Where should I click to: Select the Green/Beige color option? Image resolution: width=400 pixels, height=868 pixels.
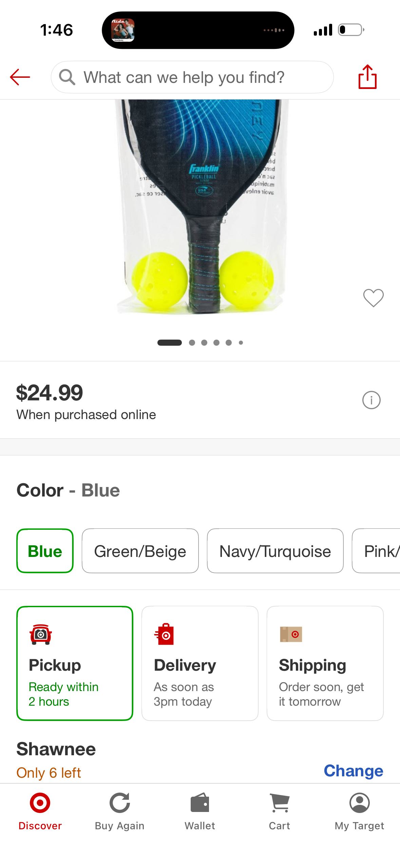pos(140,551)
